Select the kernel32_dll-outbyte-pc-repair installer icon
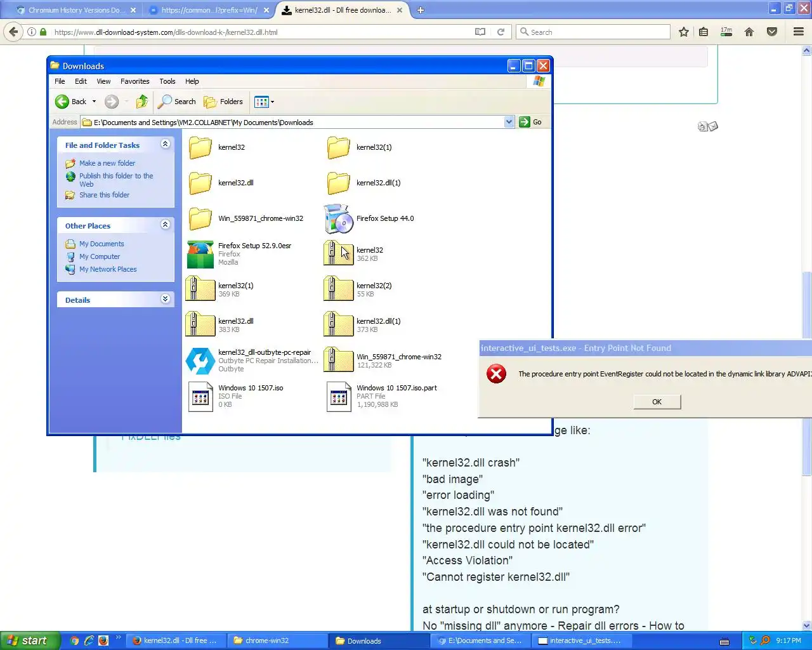Image resolution: width=812 pixels, height=650 pixels. click(x=200, y=361)
